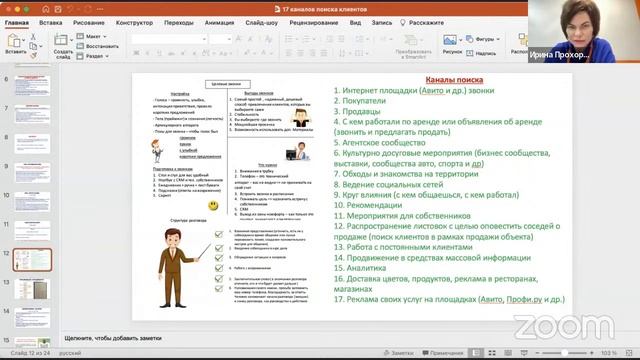Click the zoom in plus button

point(591,353)
